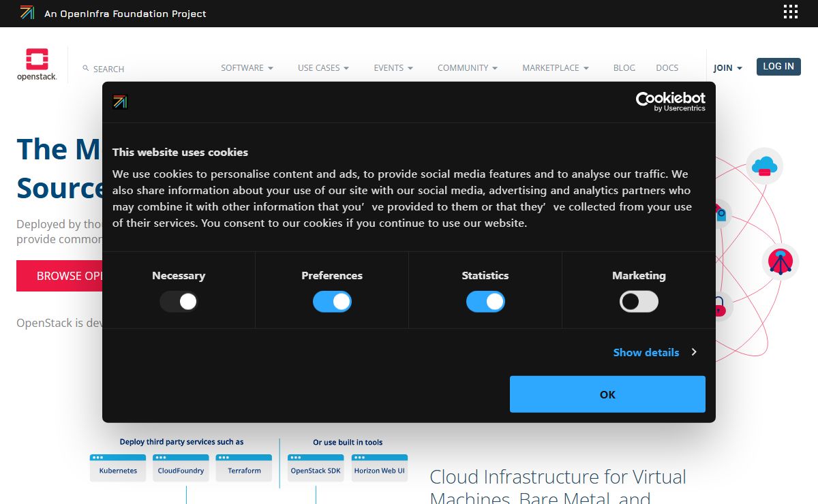818x504 pixels.
Task: Open the Cookiebot by Usercentrics logo
Action: (x=671, y=101)
